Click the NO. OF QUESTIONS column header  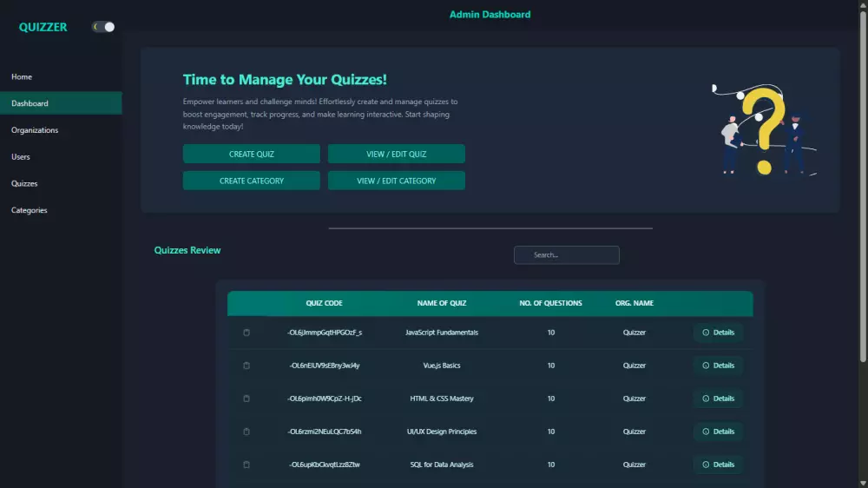[550, 303]
